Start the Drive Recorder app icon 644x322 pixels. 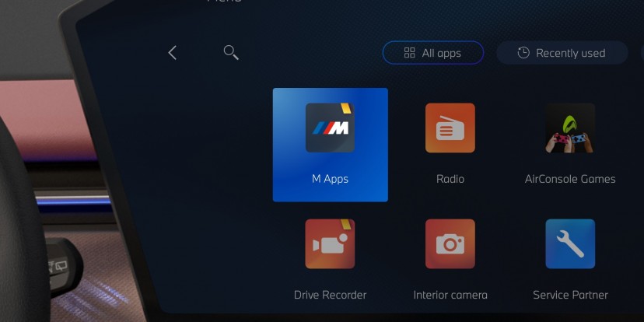(330, 243)
